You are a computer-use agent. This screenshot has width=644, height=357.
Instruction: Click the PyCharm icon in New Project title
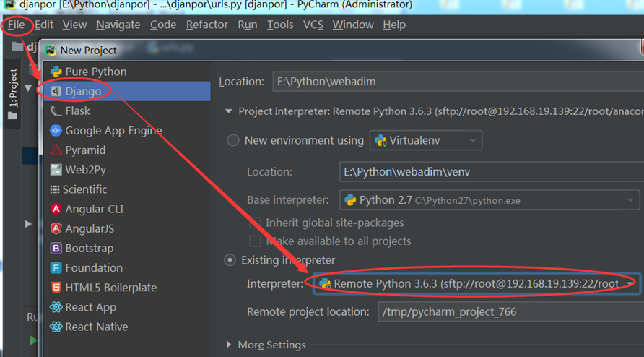point(51,50)
